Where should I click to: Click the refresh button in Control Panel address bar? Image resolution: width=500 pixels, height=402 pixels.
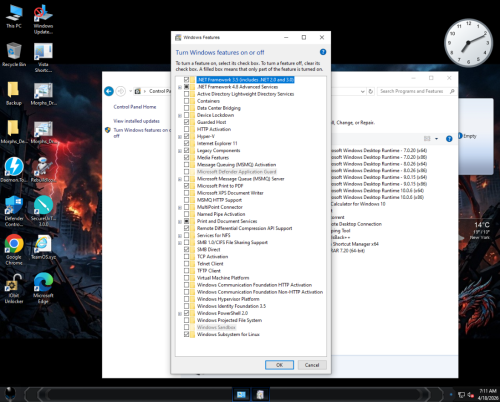[370, 91]
